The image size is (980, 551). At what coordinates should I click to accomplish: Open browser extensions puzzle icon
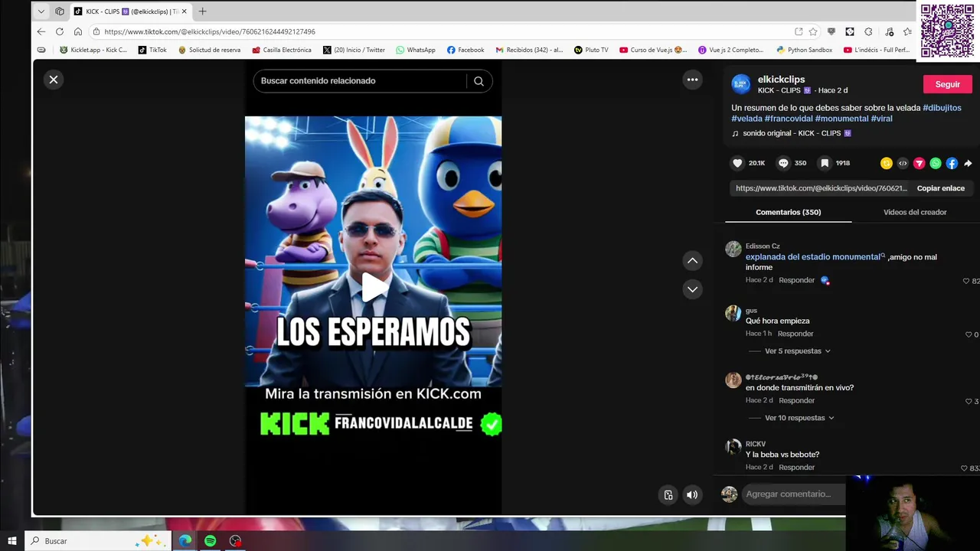tap(868, 31)
